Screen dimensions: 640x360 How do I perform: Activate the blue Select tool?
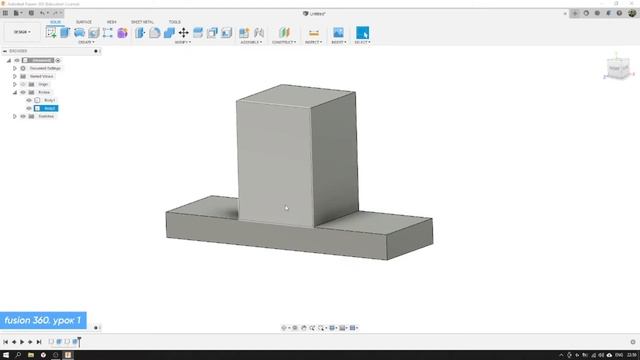point(362,33)
